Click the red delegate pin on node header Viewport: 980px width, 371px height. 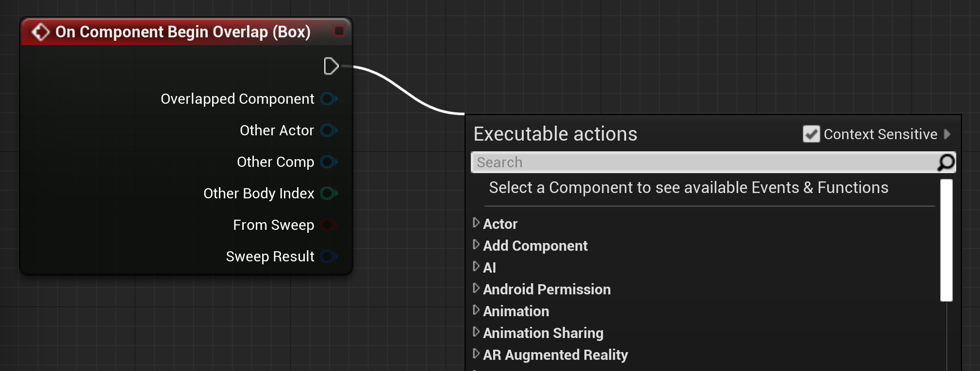coord(339,31)
